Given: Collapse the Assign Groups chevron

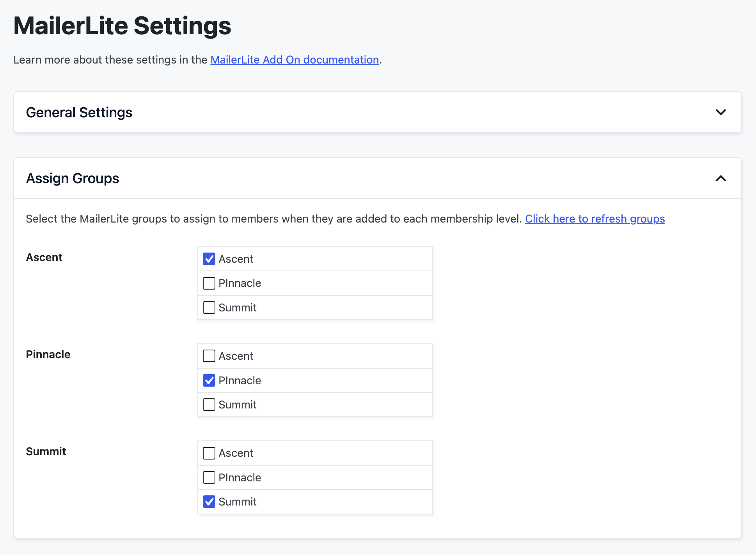Looking at the screenshot, I should click(x=721, y=178).
